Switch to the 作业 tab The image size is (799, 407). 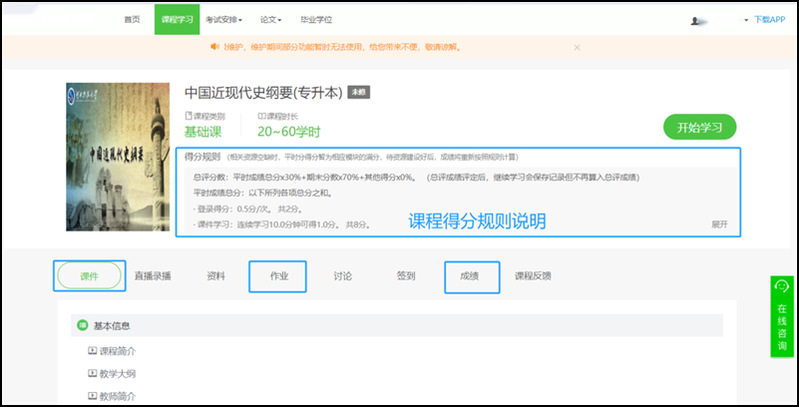pyautogui.click(x=278, y=276)
